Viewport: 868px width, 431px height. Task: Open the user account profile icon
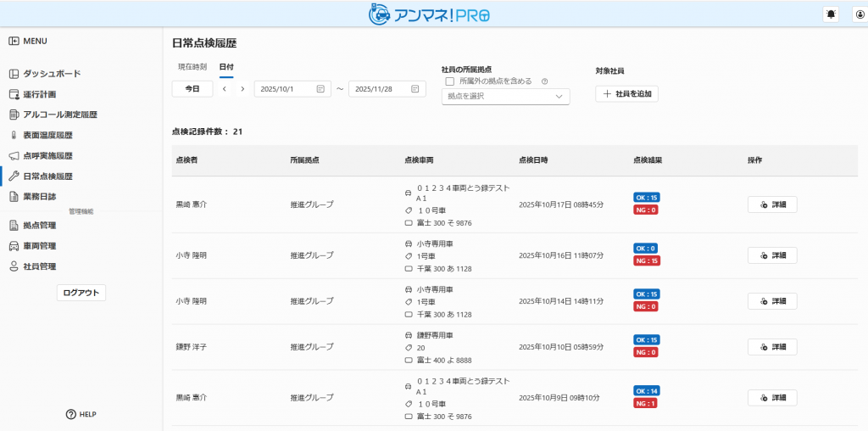[x=860, y=14]
